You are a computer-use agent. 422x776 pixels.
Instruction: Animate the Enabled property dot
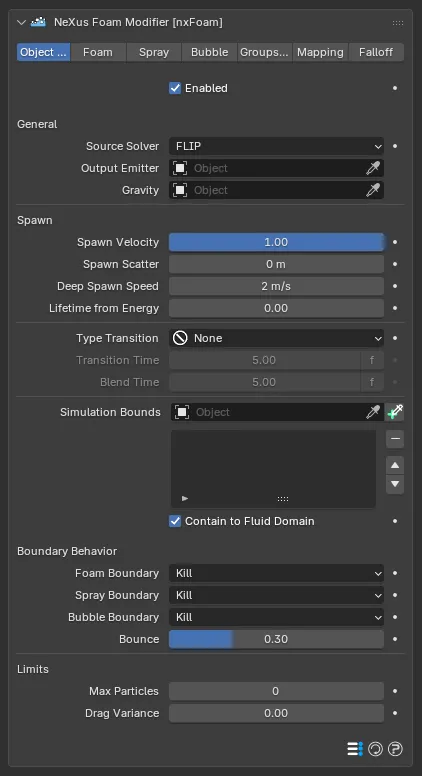coord(395,88)
